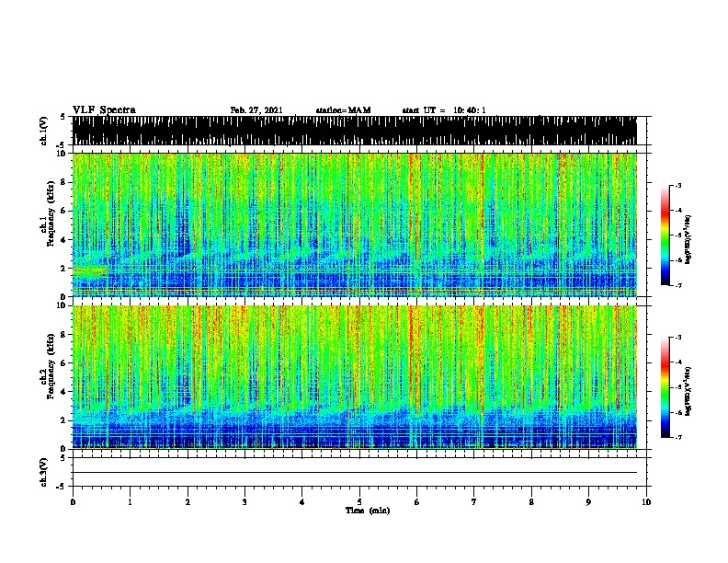This screenshot has width=728, height=563.
Task: Click the x-axis tick label '7'
Action: (474, 502)
